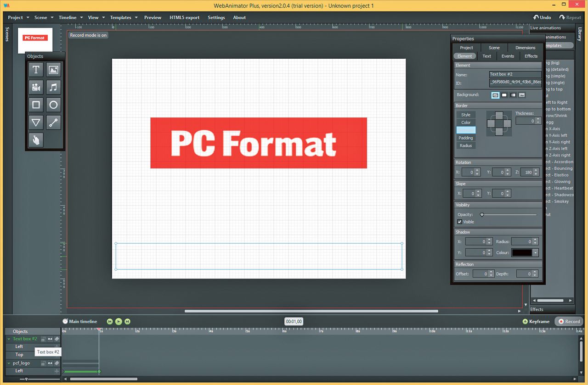
Task: Toggle the Record mode button
Action: click(x=569, y=322)
